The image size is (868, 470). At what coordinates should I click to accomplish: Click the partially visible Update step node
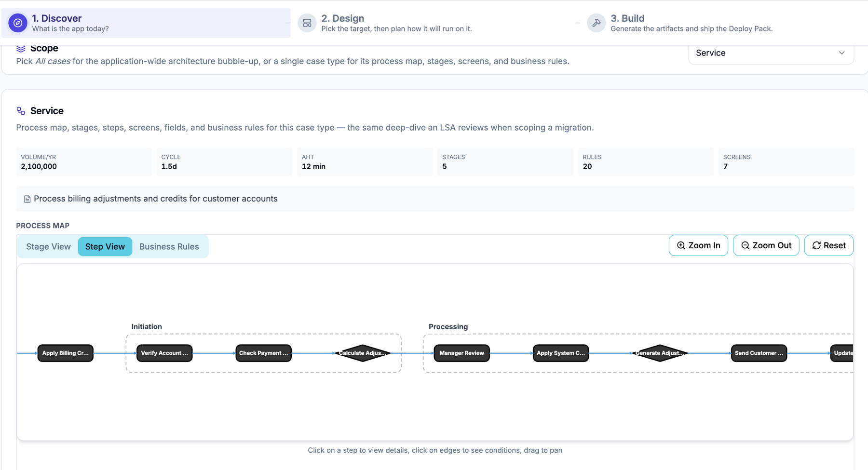click(842, 353)
